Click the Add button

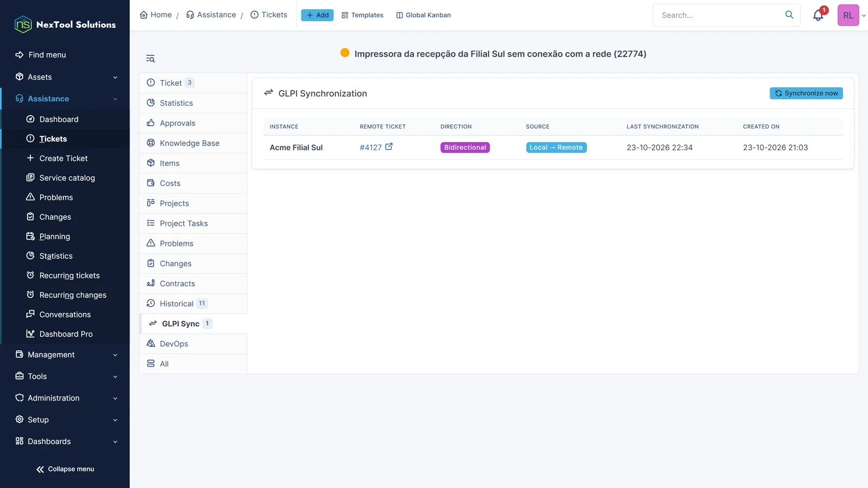coord(317,15)
